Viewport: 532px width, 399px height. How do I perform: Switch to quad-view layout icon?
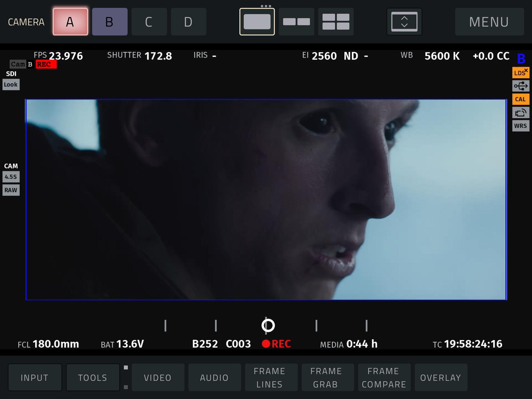[336, 22]
